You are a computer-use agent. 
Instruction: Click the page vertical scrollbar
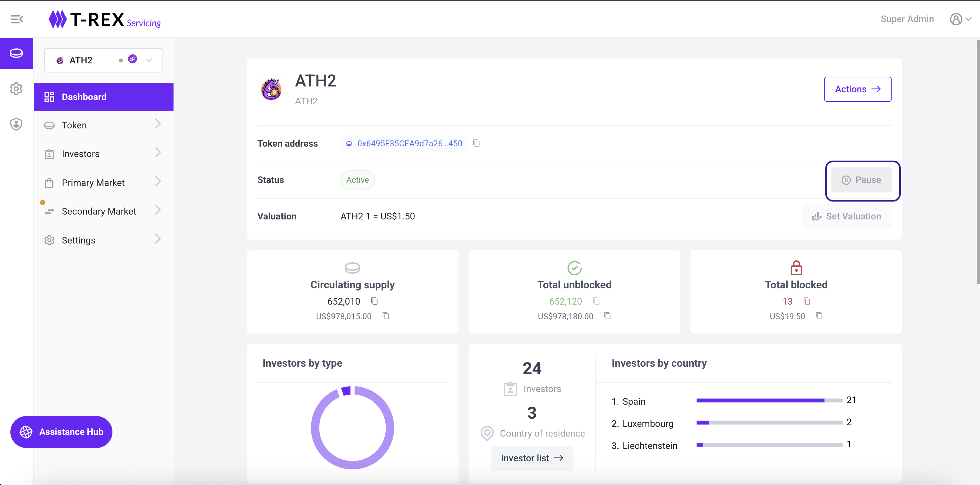[978, 162]
